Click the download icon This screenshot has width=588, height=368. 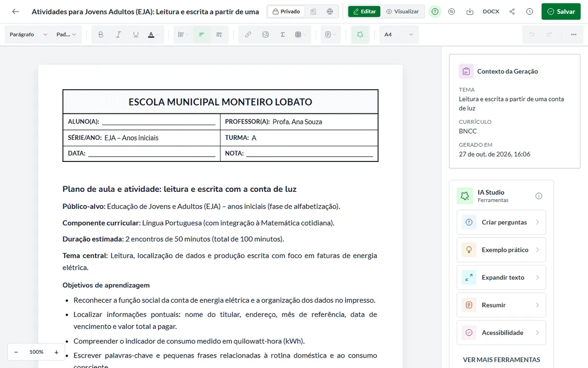(x=469, y=11)
